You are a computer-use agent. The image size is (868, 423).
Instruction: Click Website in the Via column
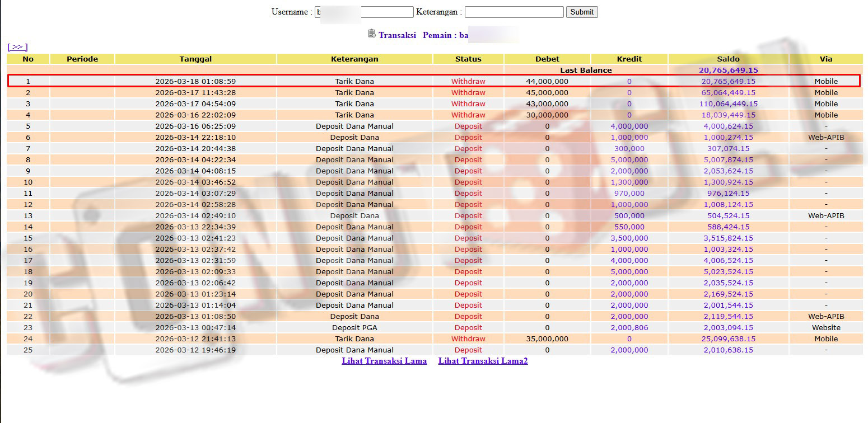pyautogui.click(x=826, y=327)
